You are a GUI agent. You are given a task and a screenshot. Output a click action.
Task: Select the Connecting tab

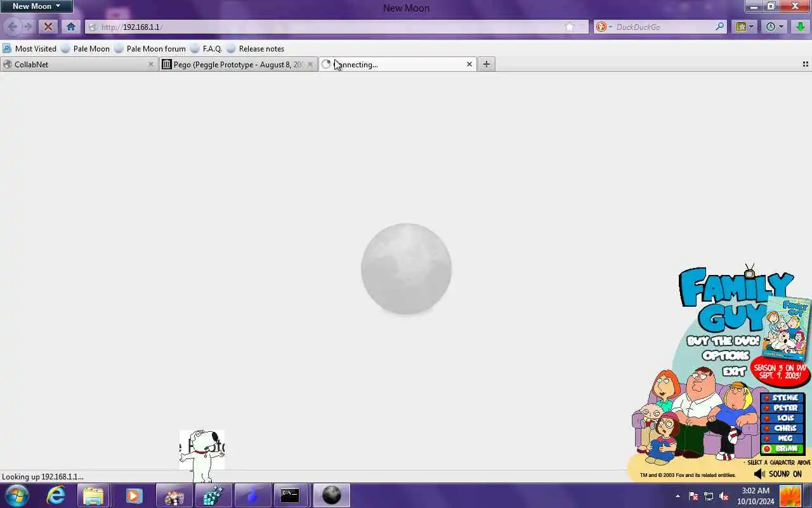pos(397,64)
